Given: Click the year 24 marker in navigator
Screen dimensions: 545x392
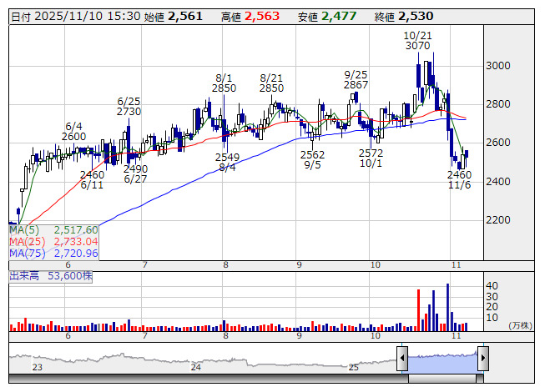Looking at the screenshot, I should coord(195,367).
